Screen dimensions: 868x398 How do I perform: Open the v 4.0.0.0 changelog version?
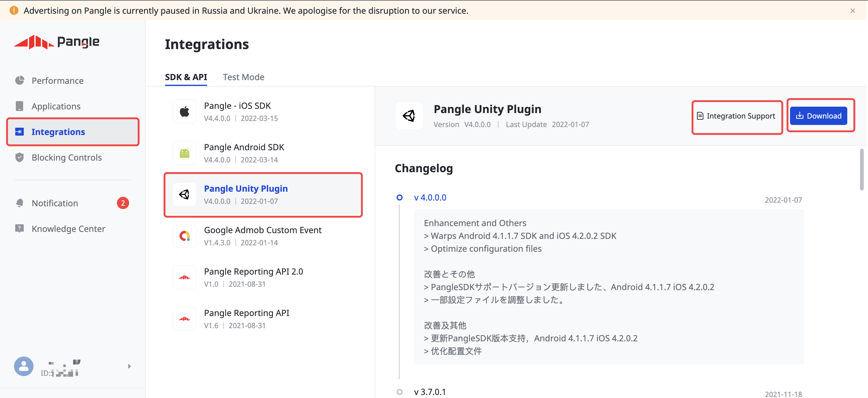click(430, 198)
